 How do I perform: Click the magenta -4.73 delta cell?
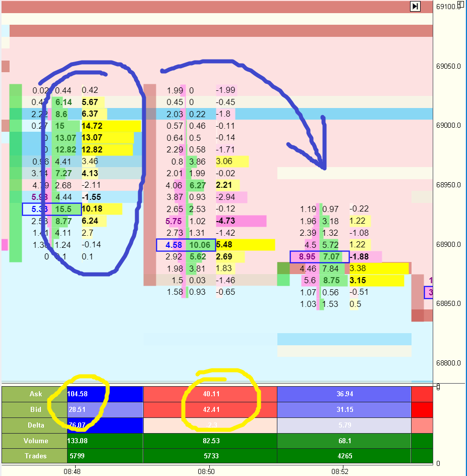coord(225,221)
